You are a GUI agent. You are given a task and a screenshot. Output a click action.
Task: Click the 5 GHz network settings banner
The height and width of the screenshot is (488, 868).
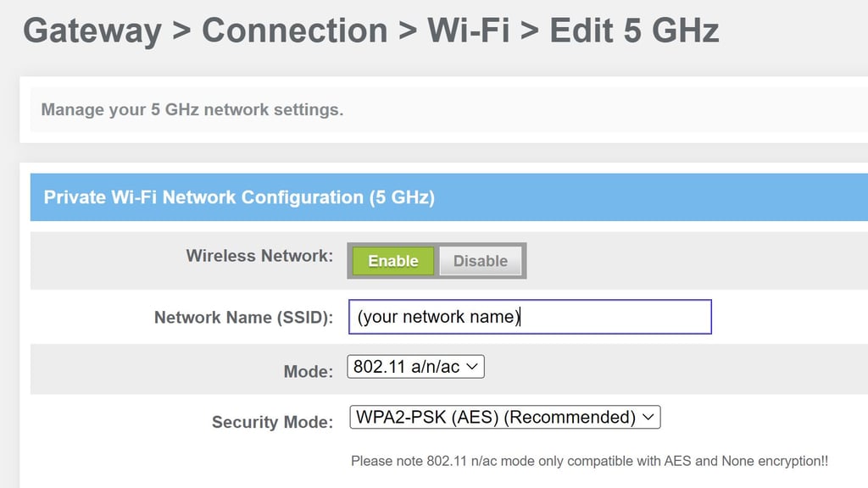tap(191, 109)
